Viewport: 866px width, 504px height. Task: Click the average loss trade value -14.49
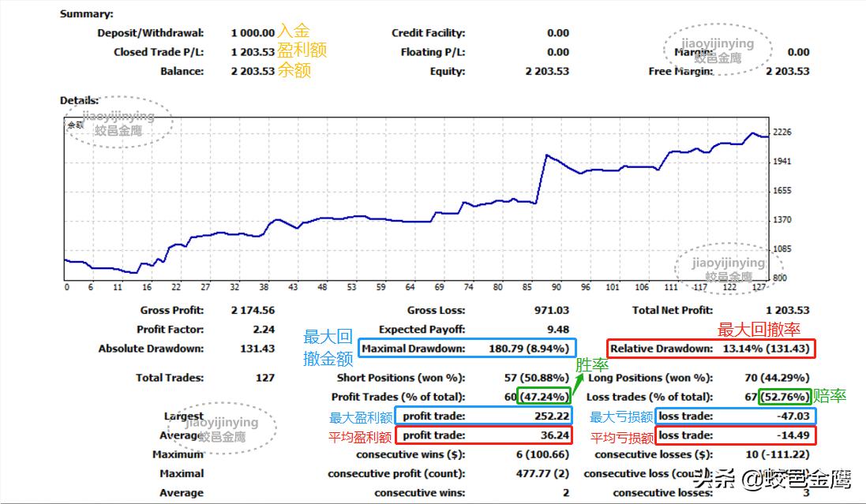[793, 435]
